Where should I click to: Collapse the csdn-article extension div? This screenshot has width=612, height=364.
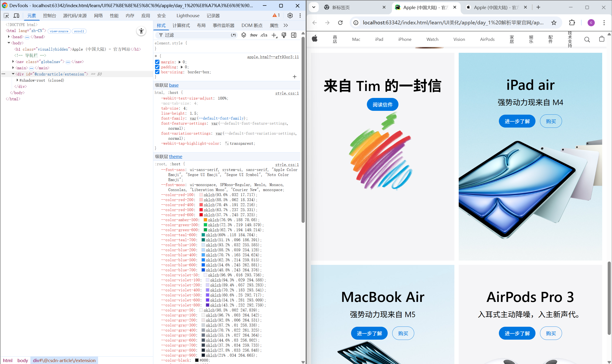coord(13,74)
